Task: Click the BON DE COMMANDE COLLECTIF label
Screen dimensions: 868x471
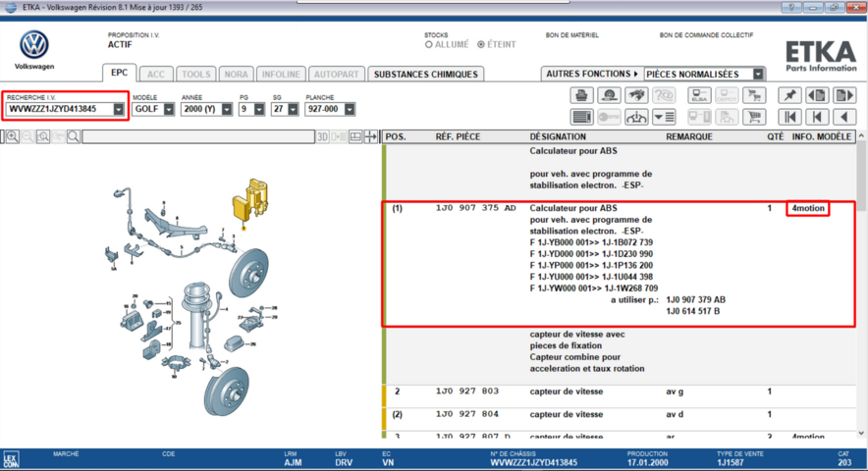Action: 706,35
